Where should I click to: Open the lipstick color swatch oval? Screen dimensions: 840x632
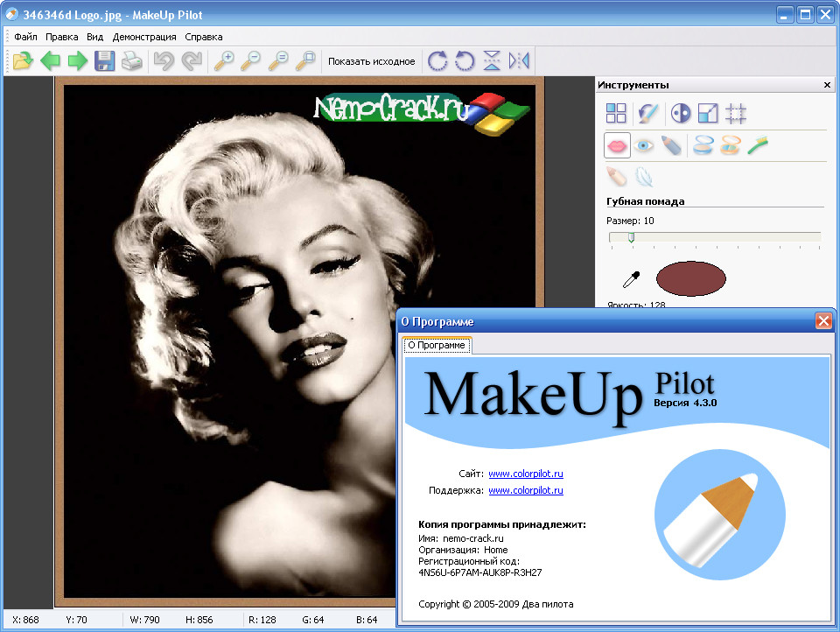(x=691, y=278)
